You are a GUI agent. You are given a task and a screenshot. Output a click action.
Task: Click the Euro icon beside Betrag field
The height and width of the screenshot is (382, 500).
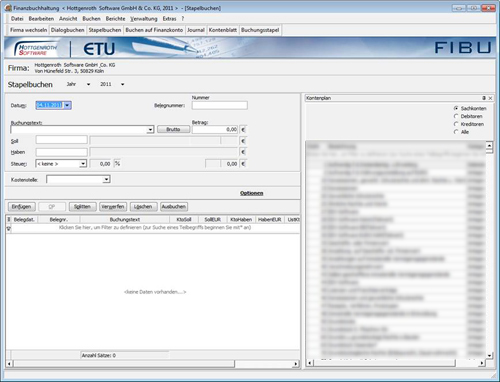coord(243,130)
